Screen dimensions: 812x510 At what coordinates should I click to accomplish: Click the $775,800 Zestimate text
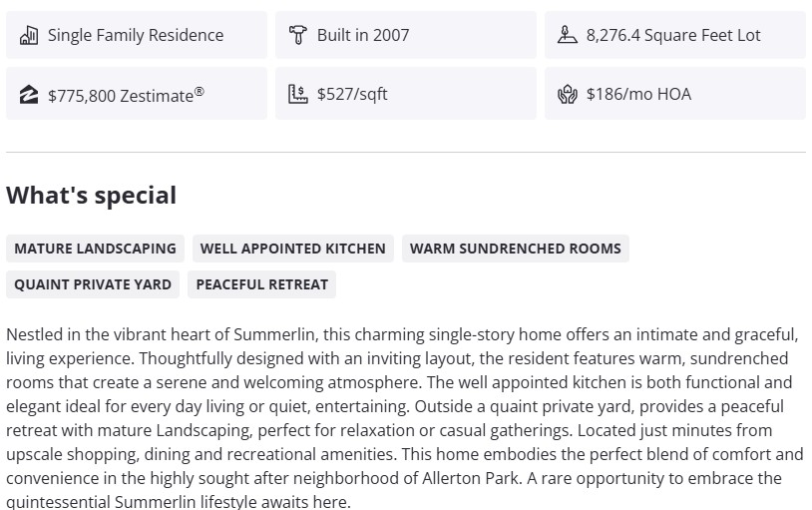click(120, 96)
